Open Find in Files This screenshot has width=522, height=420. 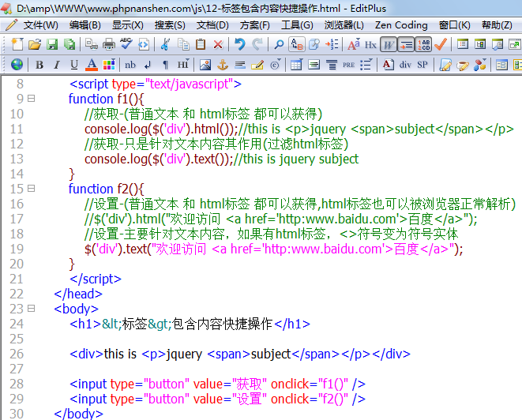click(314, 44)
